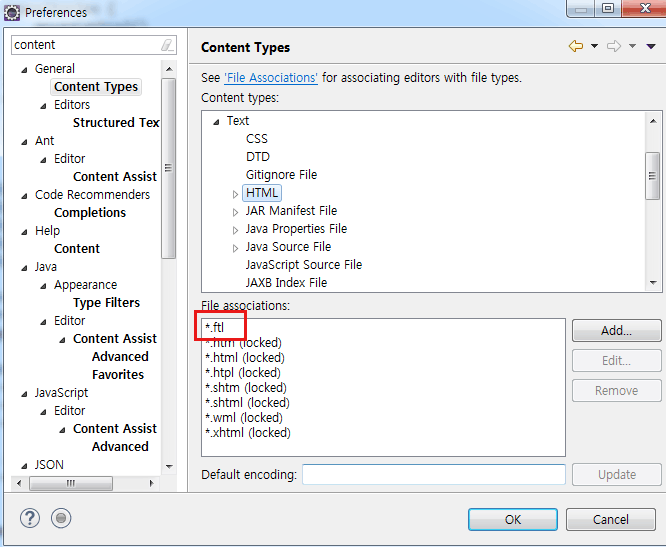Select Content Types in the sidebar
The height and width of the screenshot is (547, 666).
(96, 87)
